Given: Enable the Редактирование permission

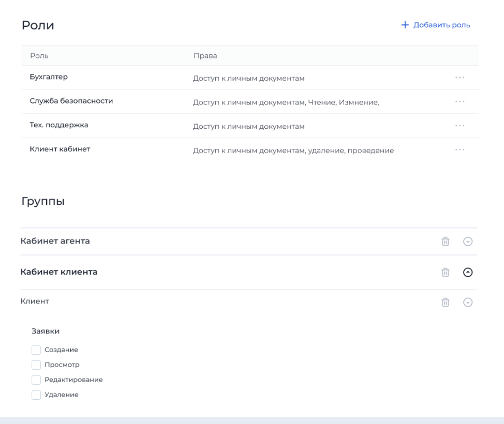Looking at the screenshot, I should pyautogui.click(x=36, y=380).
